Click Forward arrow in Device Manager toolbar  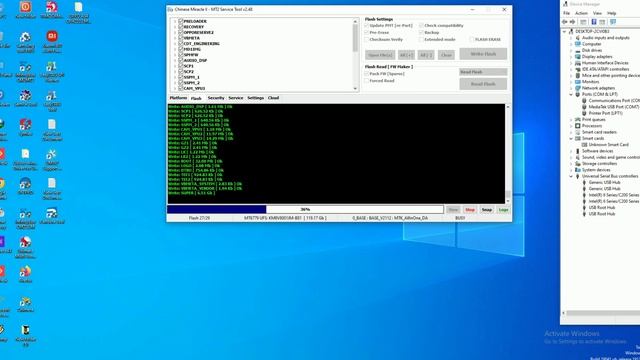pos(573,22)
